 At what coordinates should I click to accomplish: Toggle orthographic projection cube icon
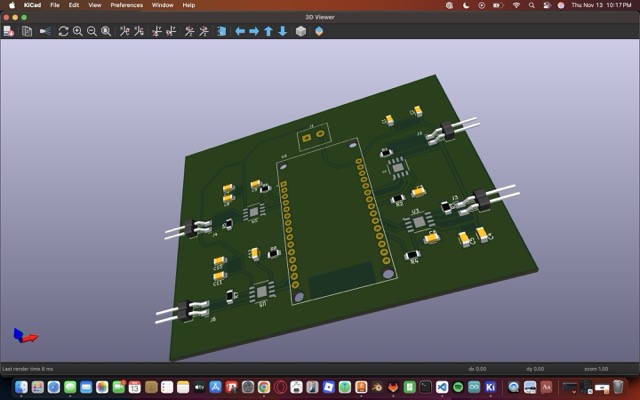tap(300, 31)
